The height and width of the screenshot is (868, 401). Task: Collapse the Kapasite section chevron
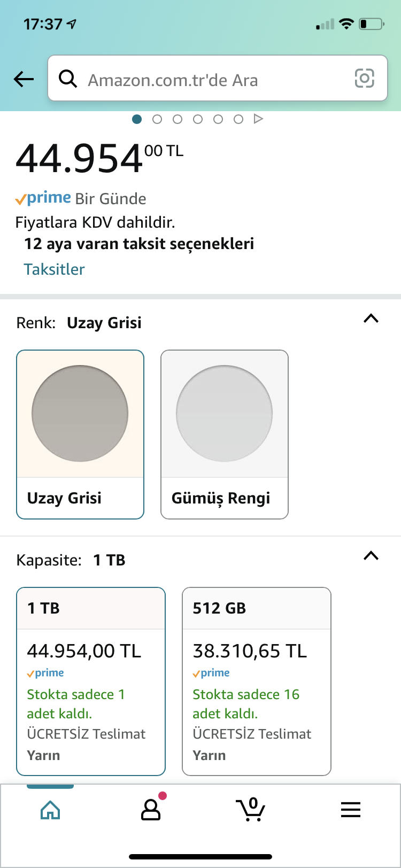coord(371,556)
